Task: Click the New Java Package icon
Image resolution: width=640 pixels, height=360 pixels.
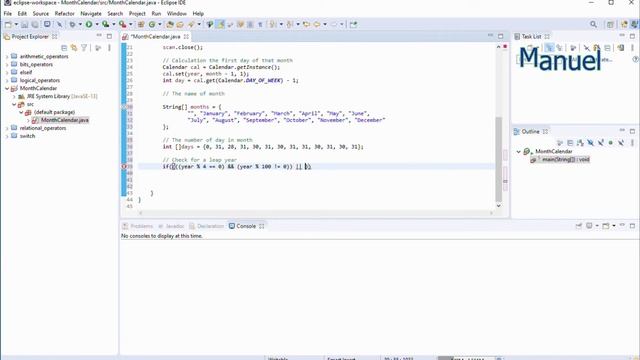Action: 141,24
